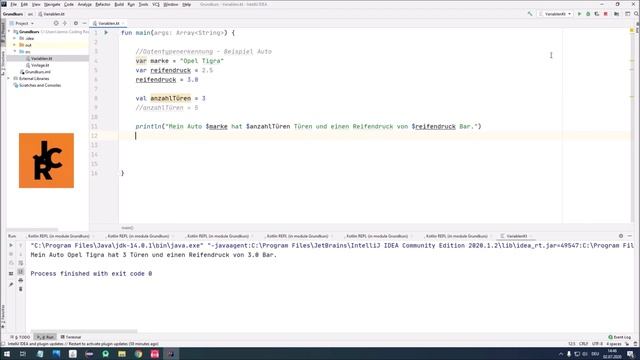Open the Build menu
This screenshot has width=640, height=360.
(x=119, y=4)
